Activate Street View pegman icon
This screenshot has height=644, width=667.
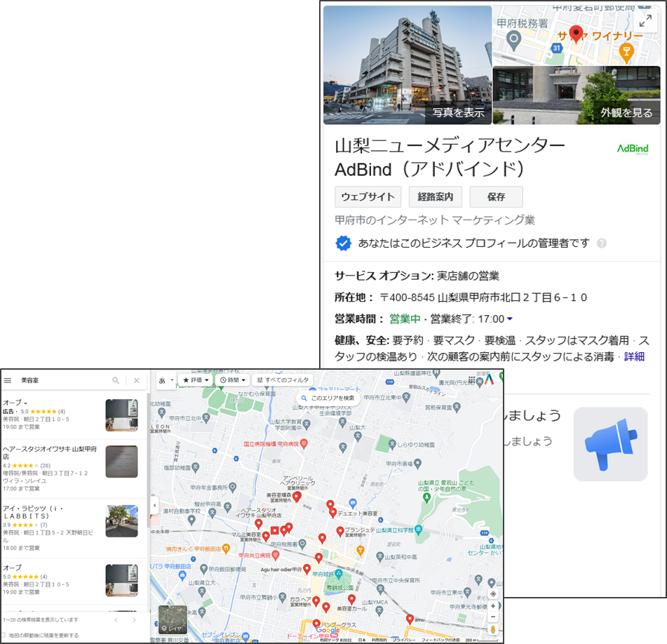[x=493, y=629]
